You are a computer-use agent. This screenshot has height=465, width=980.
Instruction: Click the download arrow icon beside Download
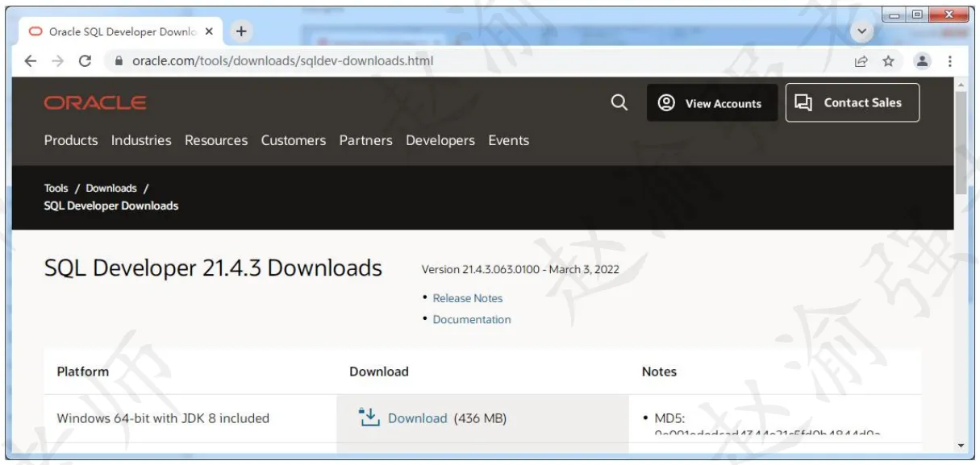point(369,417)
